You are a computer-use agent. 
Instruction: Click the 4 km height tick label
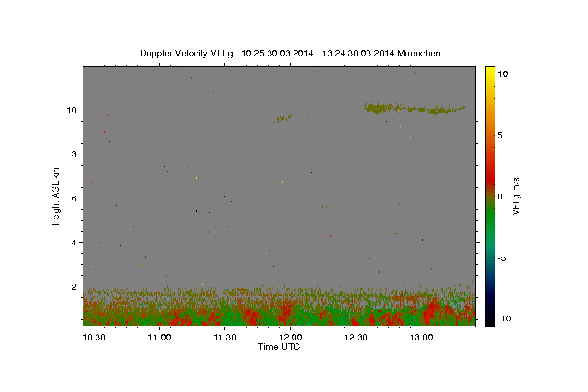click(x=74, y=242)
